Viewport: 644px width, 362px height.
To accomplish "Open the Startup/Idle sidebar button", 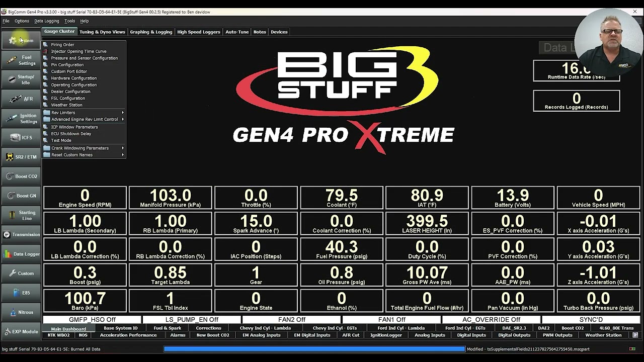I will (21, 79).
